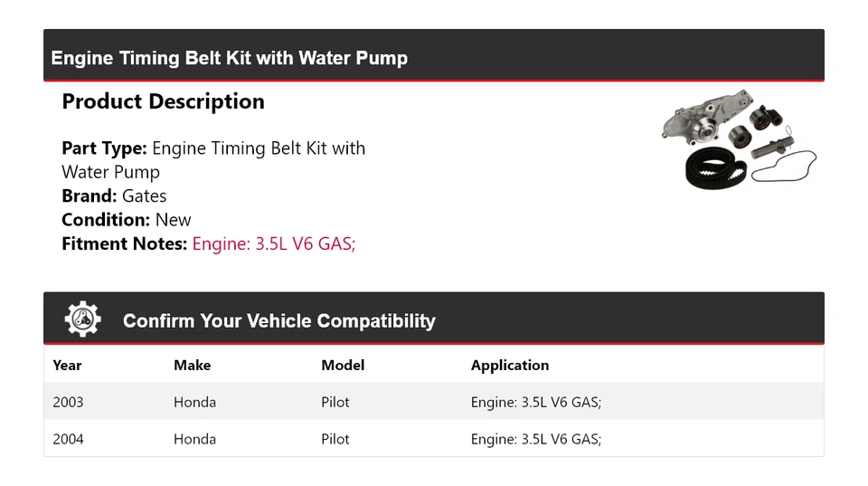868x486 pixels.
Task: Select the 2004 year cell
Action: (68, 439)
